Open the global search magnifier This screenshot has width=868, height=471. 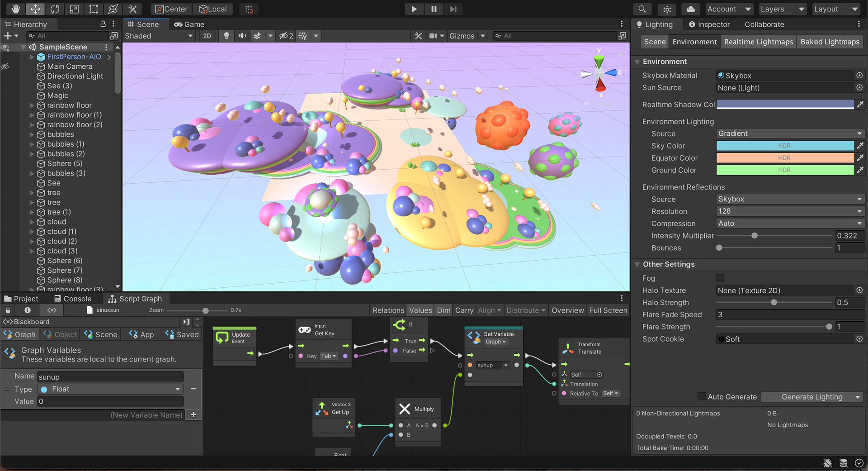coord(642,9)
